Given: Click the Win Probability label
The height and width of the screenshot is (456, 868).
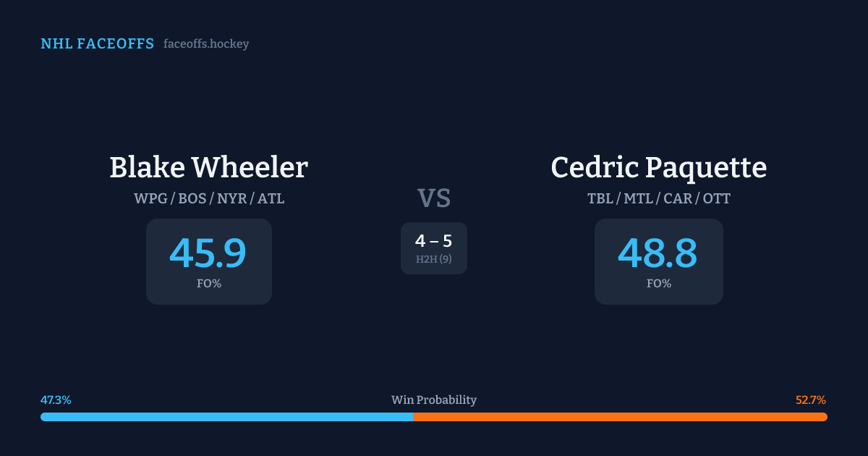Looking at the screenshot, I should 434,400.
